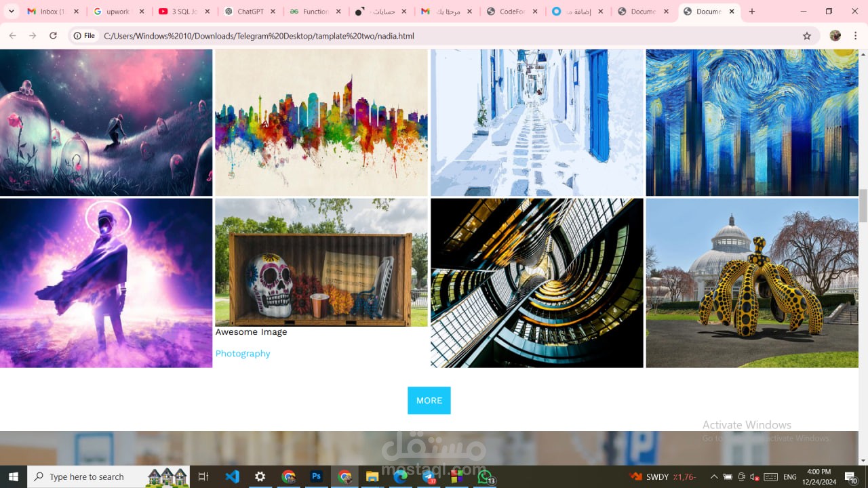Image resolution: width=868 pixels, height=488 pixels.
Task: Click the MORE button
Action: tap(429, 401)
